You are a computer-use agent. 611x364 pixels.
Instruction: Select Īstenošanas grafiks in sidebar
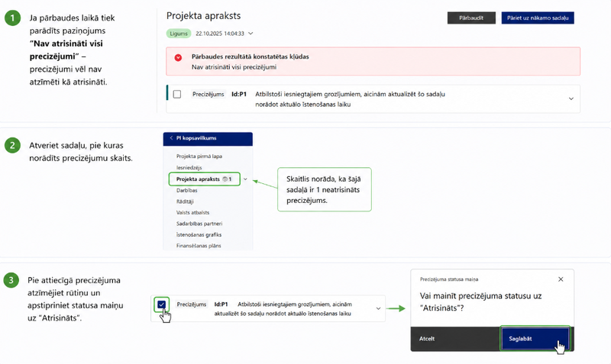[x=199, y=235]
